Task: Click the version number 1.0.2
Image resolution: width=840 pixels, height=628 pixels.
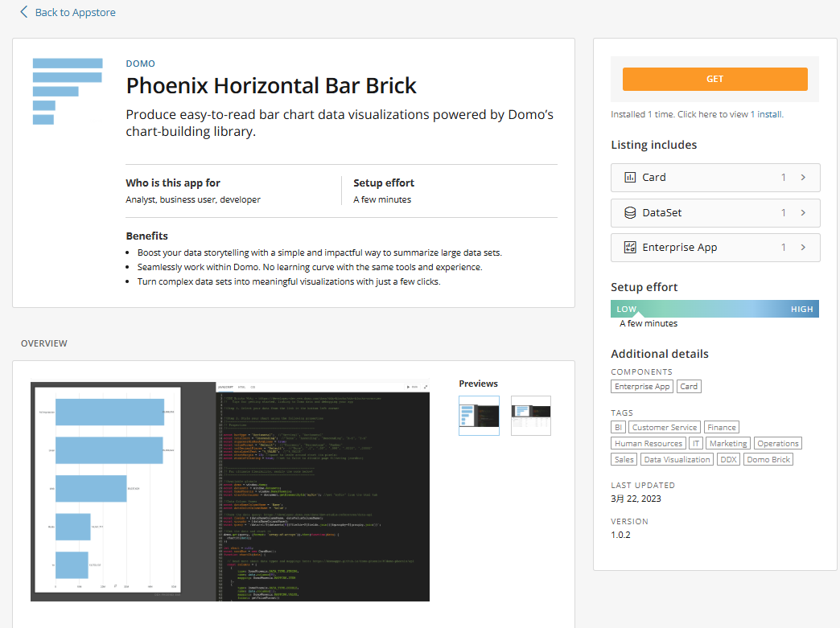Action: click(620, 535)
